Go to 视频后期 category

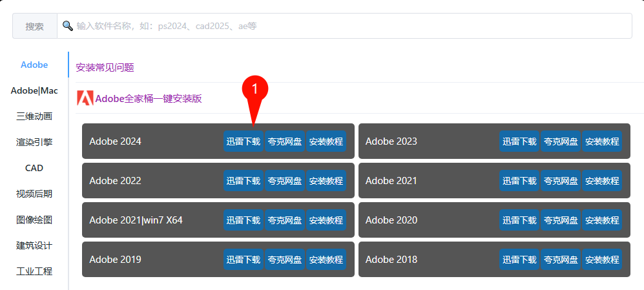pyautogui.click(x=34, y=194)
